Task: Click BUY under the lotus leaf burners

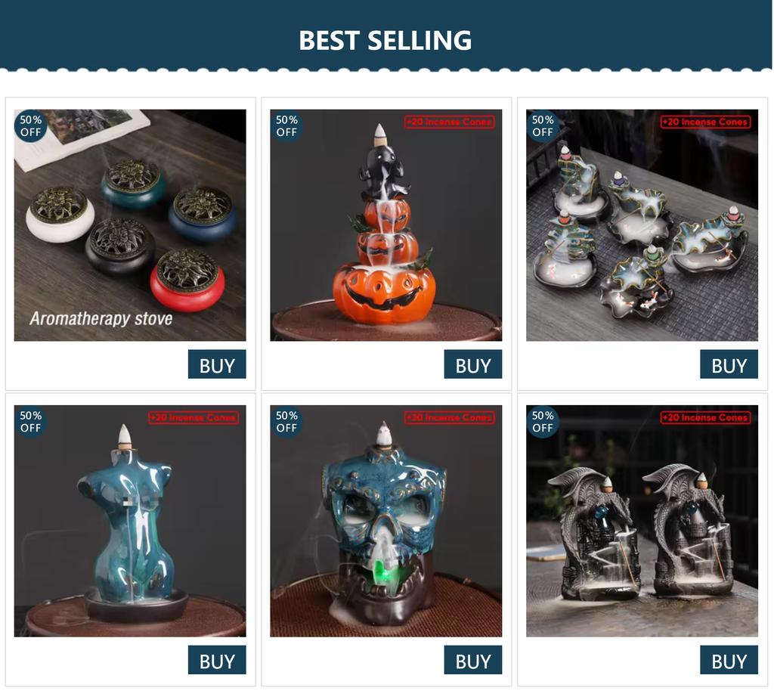Action: click(x=729, y=364)
